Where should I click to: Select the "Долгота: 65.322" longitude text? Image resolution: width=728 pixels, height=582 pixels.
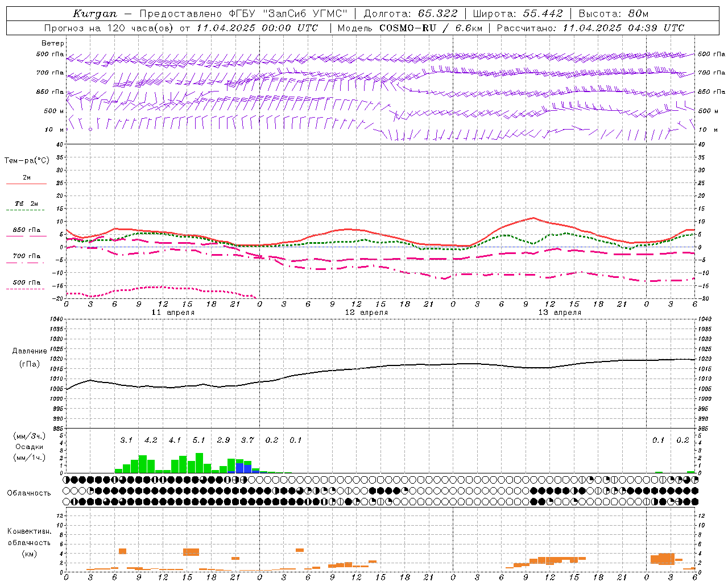[x=411, y=14]
